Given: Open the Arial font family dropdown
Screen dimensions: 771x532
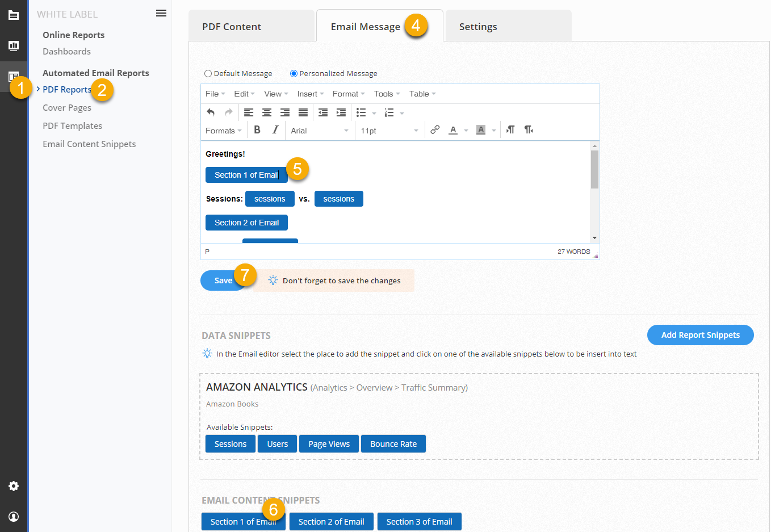Looking at the screenshot, I should pyautogui.click(x=319, y=131).
